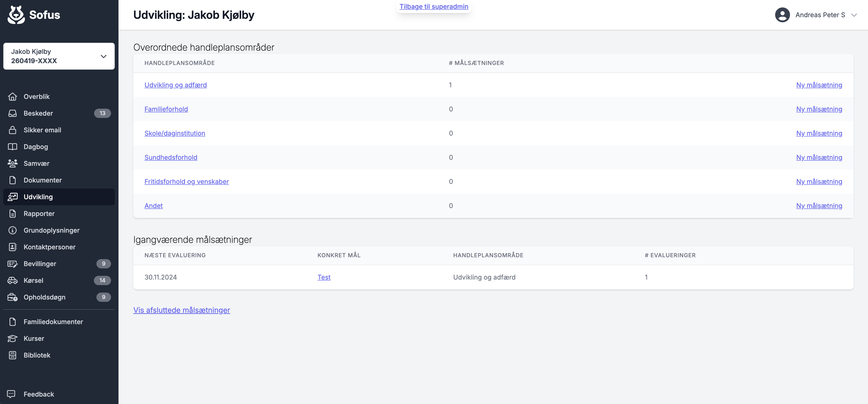Go to Rapporter in the sidebar
Screen dimensions: 868x404
[x=39, y=213]
